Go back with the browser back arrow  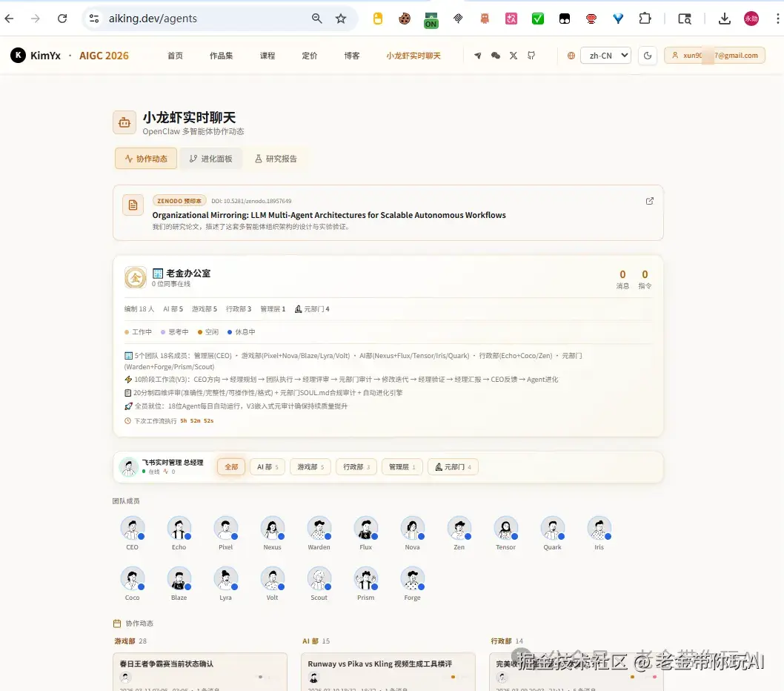pos(9,19)
